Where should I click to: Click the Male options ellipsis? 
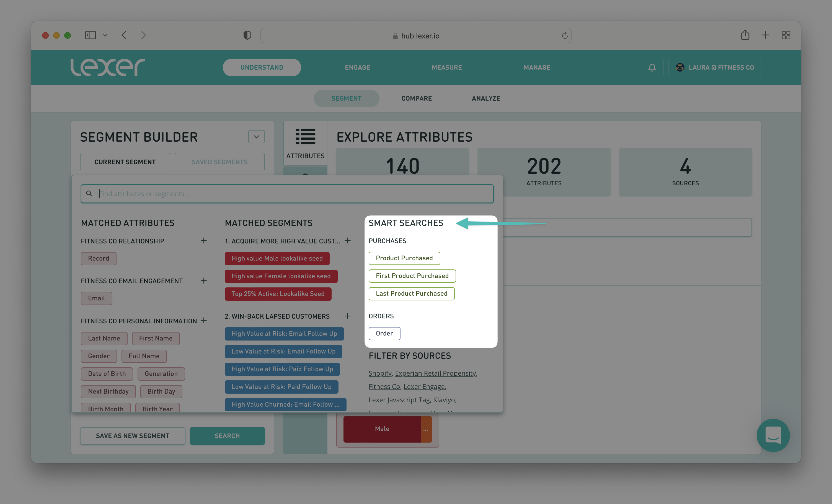point(426,429)
